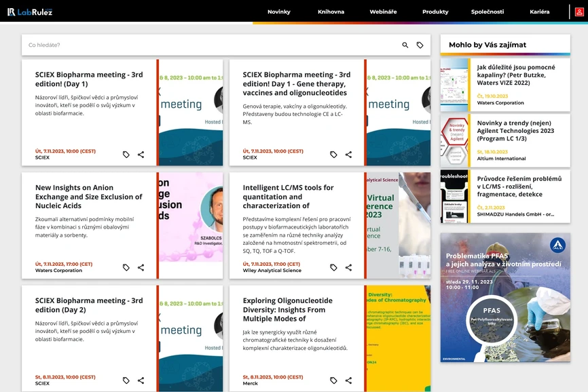Screen dimensions: 588x392
Task: Open 'SCIEX Biopharma meeting - 3rd edition (Day 2)' title
Action: pos(89,305)
